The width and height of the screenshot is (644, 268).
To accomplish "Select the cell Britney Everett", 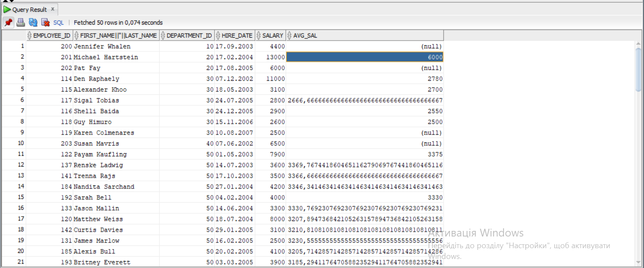I will click(116, 262).
